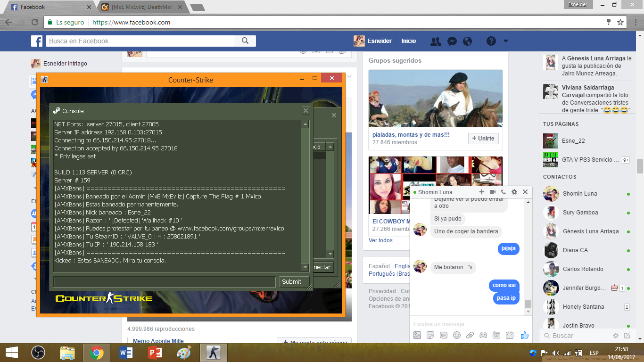This screenshot has height=362, width=644.
Task: Switch to the MxE MxEvilz DeathMatch tab
Action: (141, 7)
